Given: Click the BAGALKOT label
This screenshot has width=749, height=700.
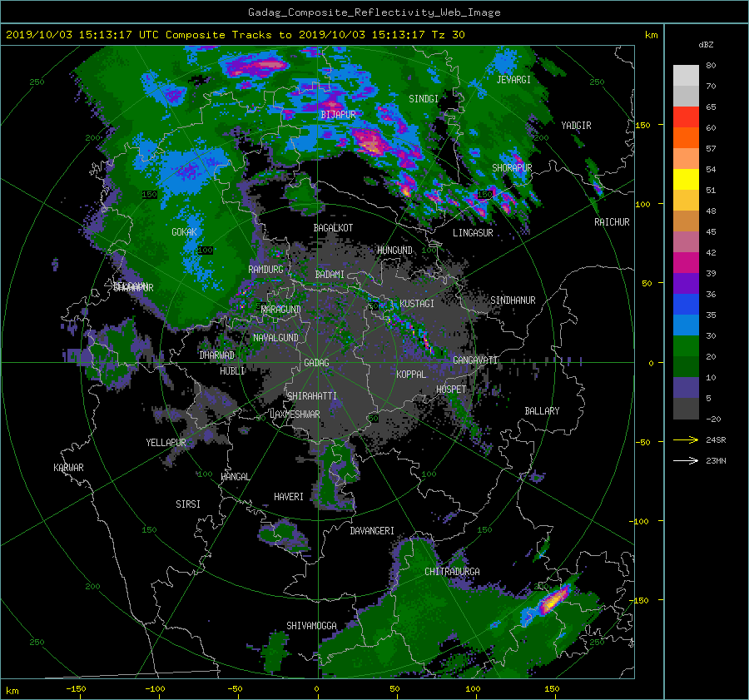Looking at the screenshot, I should tap(333, 228).
